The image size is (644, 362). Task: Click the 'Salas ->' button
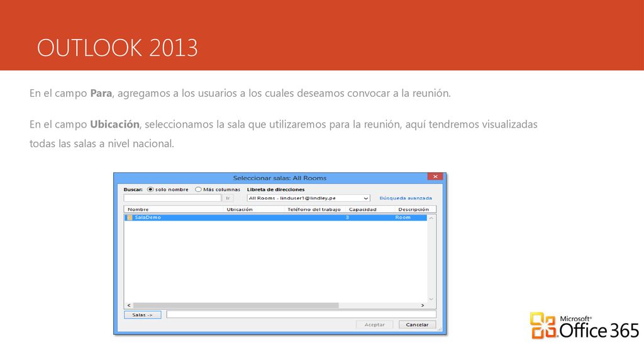tap(143, 315)
